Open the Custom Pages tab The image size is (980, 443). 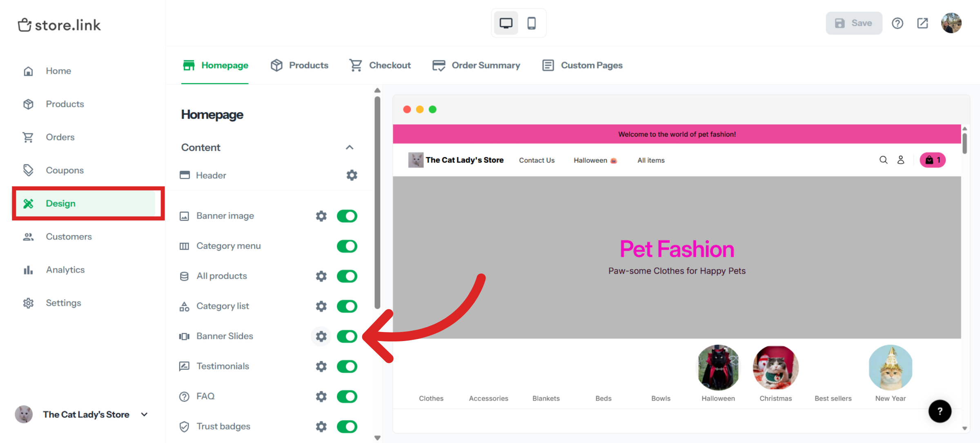(x=582, y=65)
